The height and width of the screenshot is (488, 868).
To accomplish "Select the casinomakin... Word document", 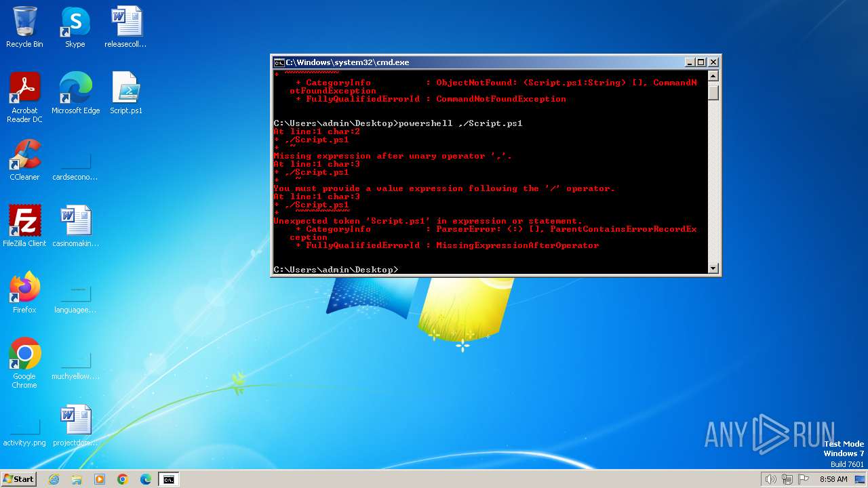I will point(75,226).
